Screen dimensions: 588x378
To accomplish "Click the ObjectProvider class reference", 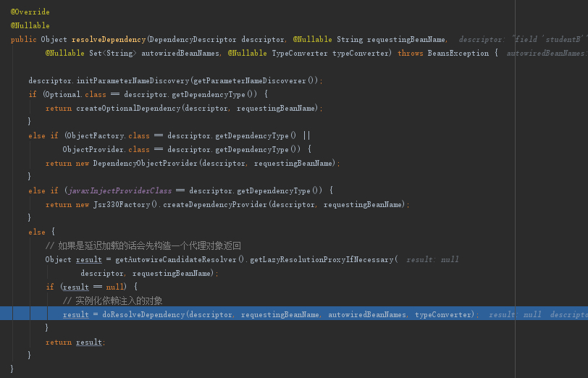I will click(93, 150).
